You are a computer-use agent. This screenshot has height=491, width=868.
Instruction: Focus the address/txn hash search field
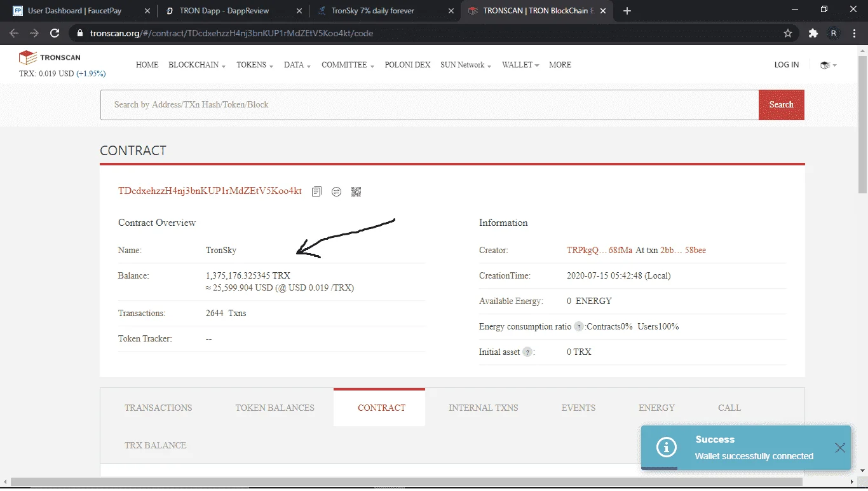(x=430, y=105)
